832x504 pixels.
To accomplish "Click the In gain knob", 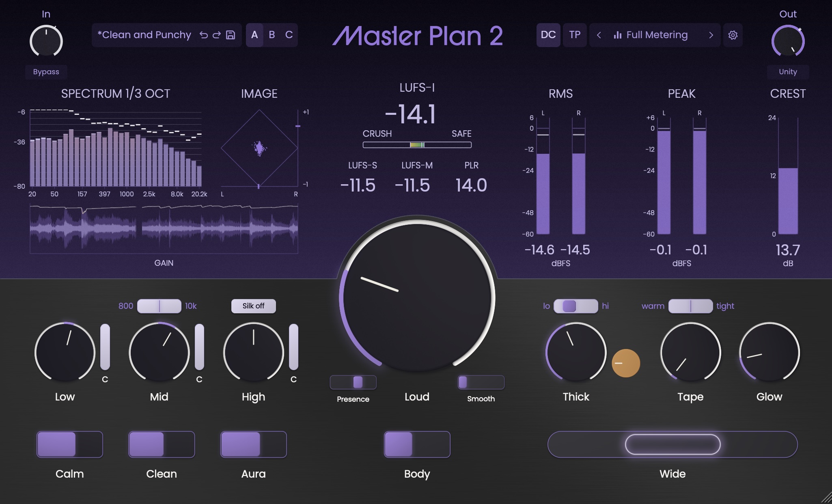I will 46,41.
